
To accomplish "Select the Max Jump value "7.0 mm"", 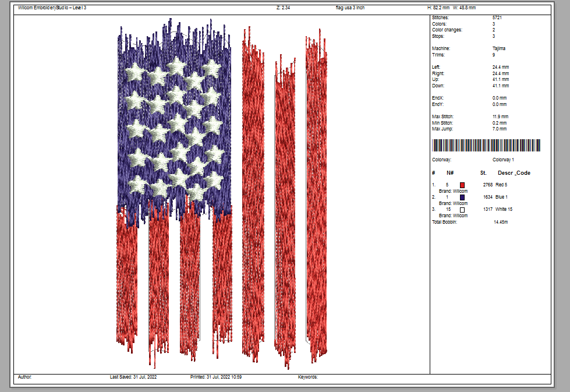I will coord(500,129).
